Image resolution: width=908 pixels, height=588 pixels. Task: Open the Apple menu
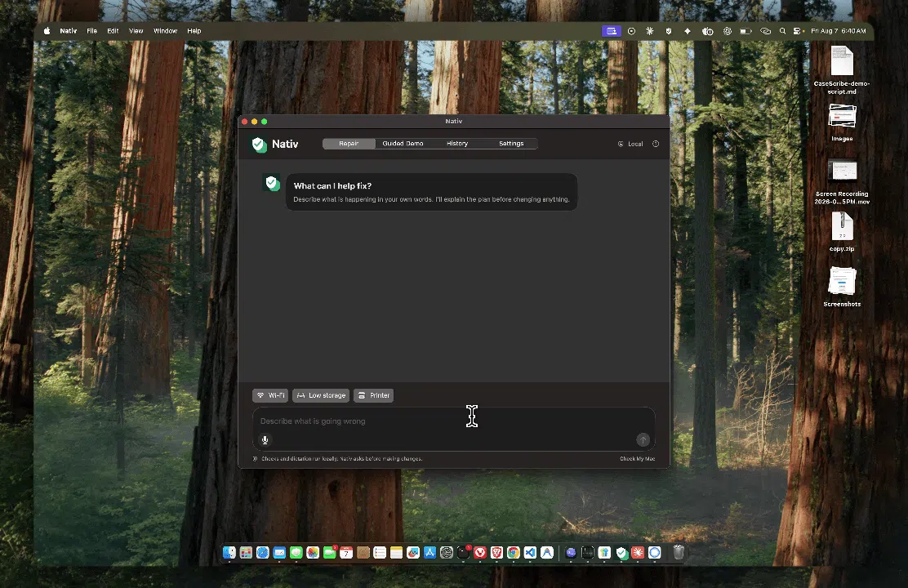[x=47, y=31]
